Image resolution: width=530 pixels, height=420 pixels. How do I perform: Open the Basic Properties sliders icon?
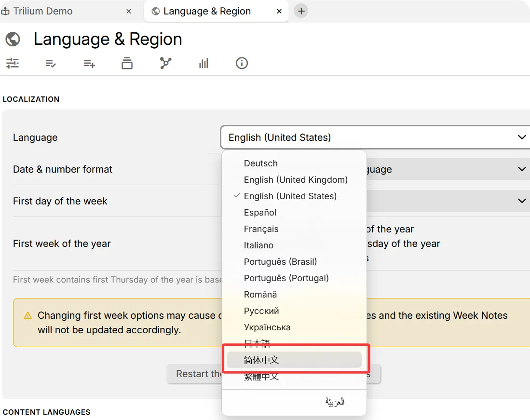[13, 63]
